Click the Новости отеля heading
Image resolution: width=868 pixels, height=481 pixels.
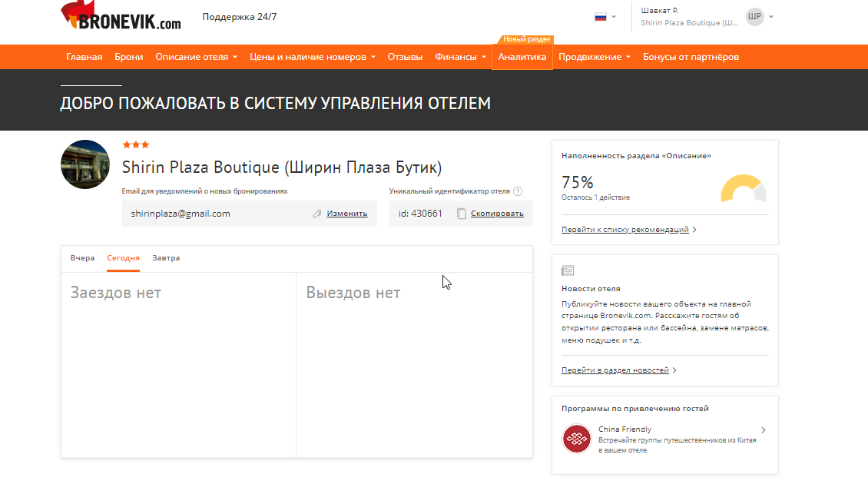pos(591,288)
